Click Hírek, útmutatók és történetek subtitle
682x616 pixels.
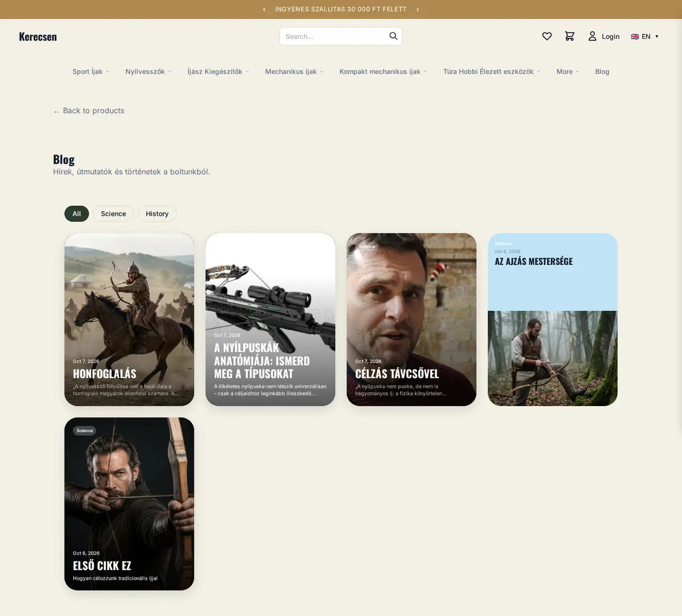pos(132,172)
